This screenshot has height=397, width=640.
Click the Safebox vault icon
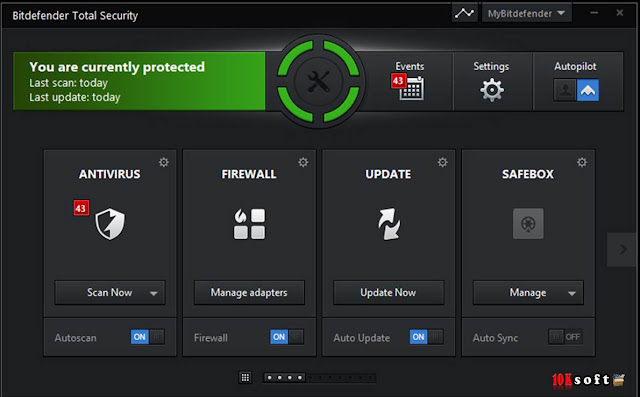pyautogui.click(x=528, y=224)
